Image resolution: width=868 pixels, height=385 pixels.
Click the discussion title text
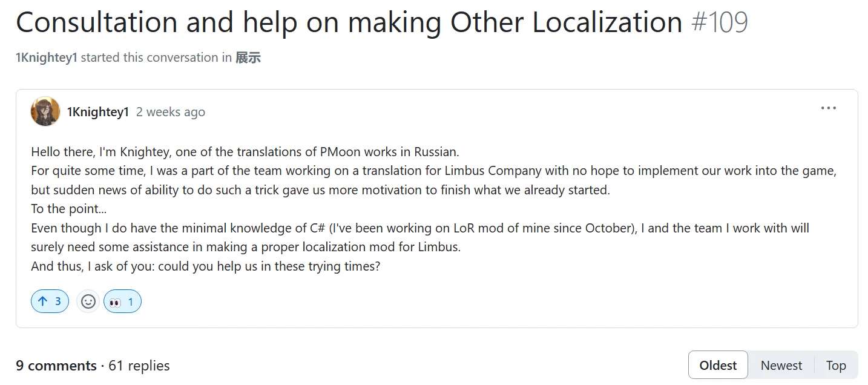click(x=349, y=23)
